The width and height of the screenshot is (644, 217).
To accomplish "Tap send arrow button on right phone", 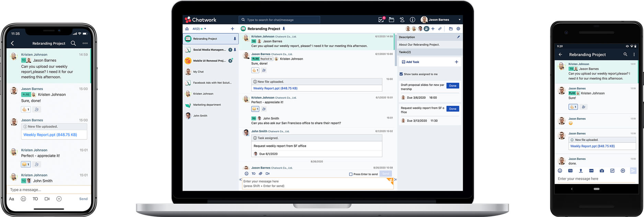I will pyautogui.click(x=633, y=171).
